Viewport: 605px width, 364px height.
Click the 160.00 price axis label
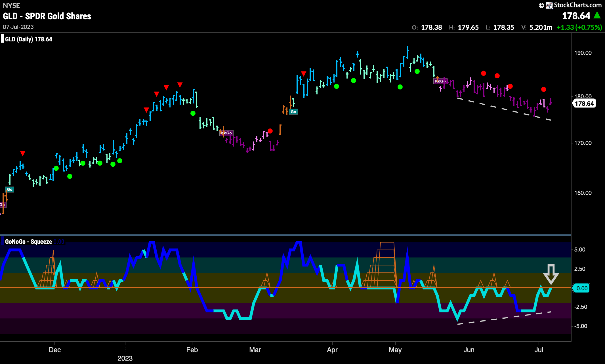pyautogui.click(x=583, y=193)
